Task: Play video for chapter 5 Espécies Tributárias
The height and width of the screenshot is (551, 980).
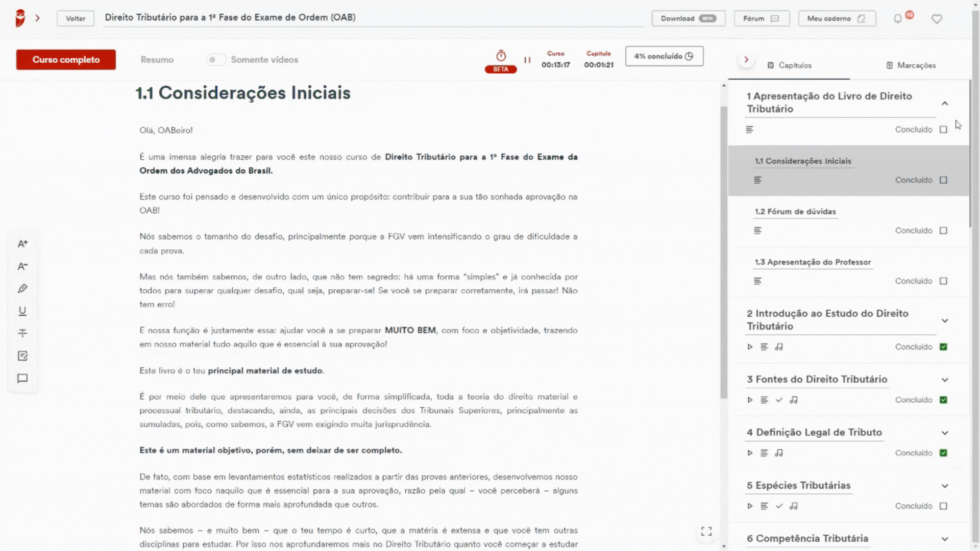Action: click(750, 506)
